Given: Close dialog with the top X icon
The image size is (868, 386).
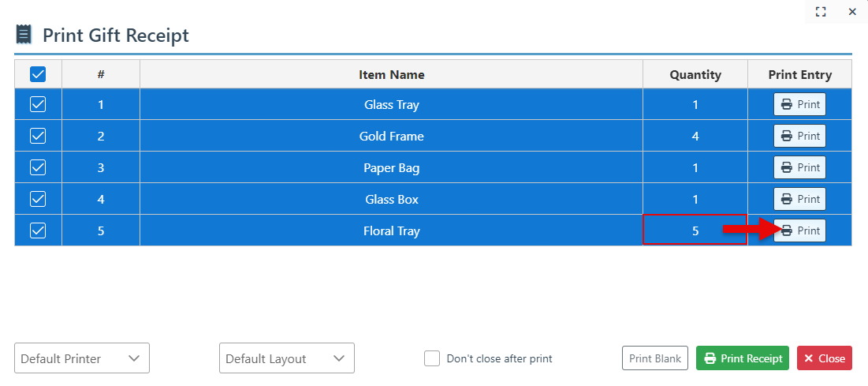Looking at the screenshot, I should [x=852, y=12].
